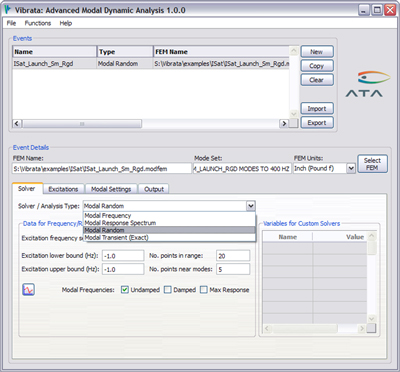This screenshot has width=400, height=372.
Task: Click the FEM Name path field
Action: (102, 168)
